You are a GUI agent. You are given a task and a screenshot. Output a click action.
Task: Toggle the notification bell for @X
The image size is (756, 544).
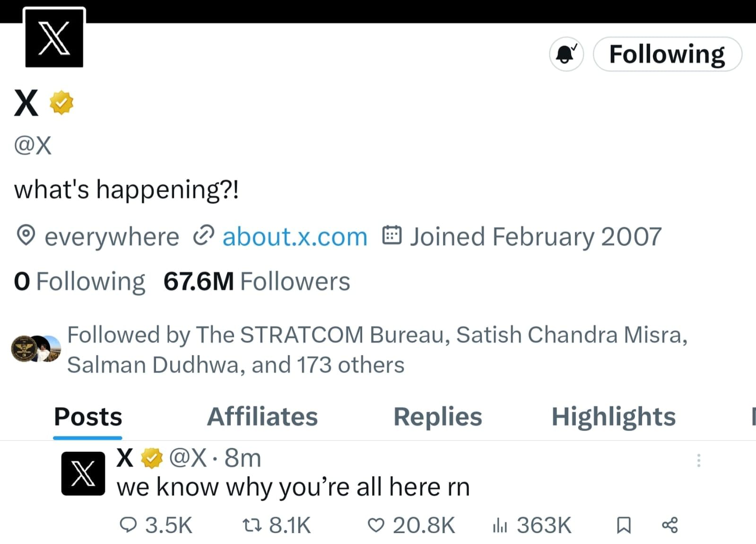click(x=566, y=54)
